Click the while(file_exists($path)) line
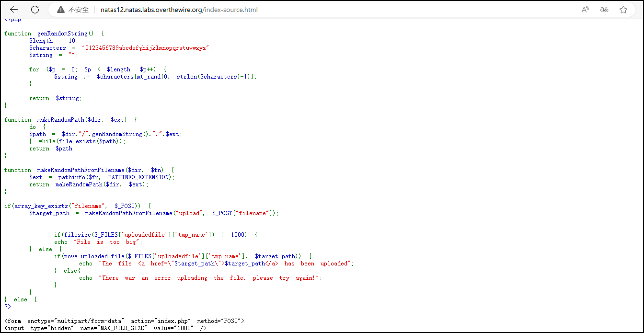 [x=81, y=141]
